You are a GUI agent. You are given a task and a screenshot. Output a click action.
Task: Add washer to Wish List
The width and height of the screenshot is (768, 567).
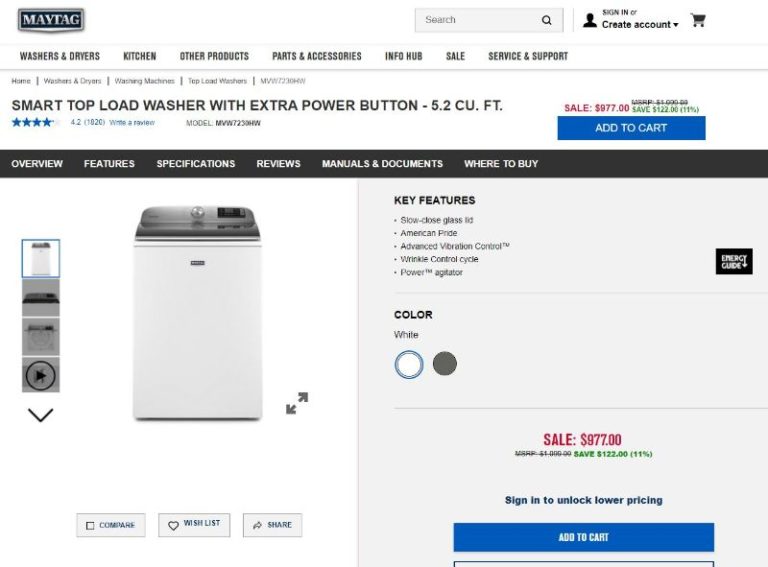pyautogui.click(x=194, y=524)
